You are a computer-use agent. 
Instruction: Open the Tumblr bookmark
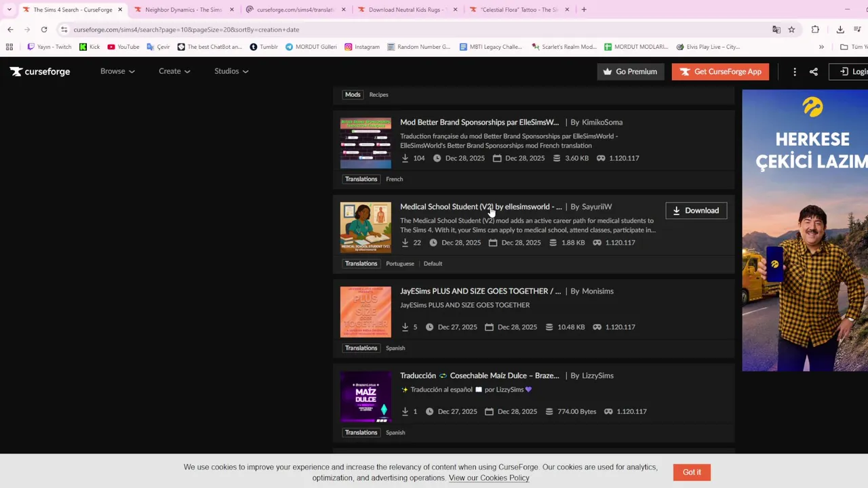[264, 47]
